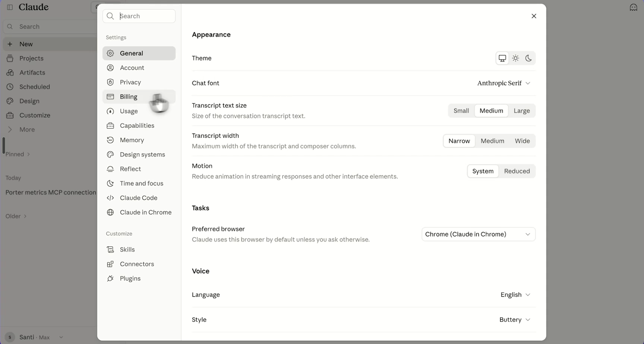The width and height of the screenshot is (644, 344).
Task: Click the Billing card icon
Action: pyautogui.click(x=110, y=97)
